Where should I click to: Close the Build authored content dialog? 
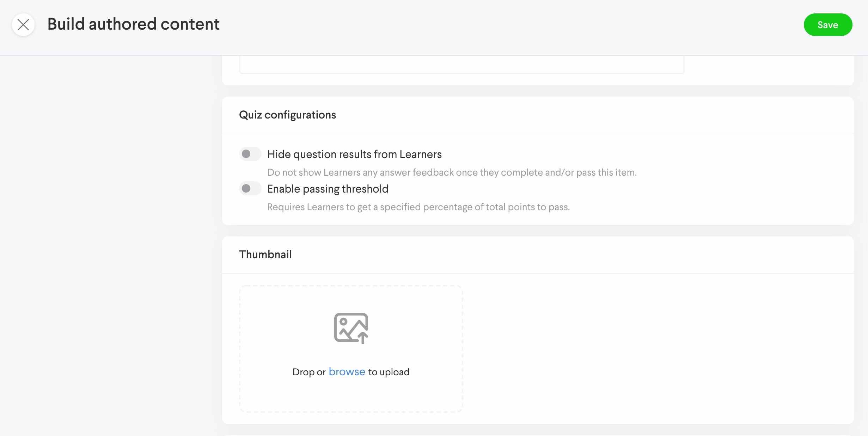click(23, 25)
